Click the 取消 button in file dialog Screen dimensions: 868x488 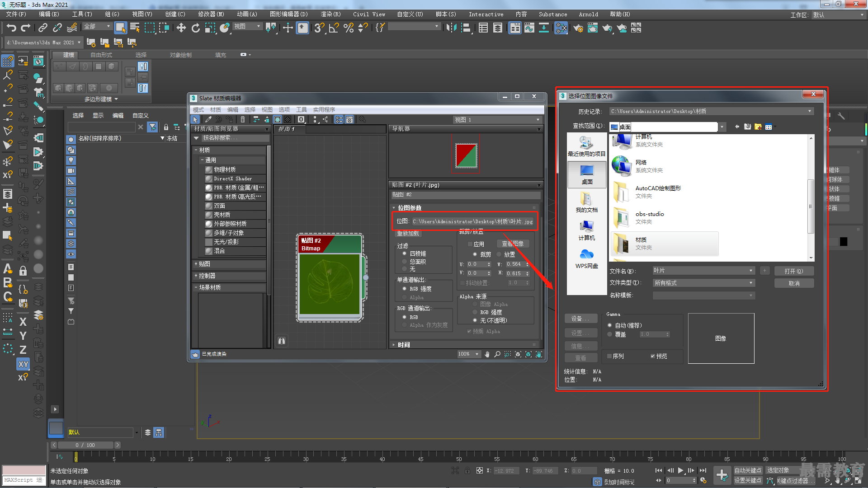794,283
